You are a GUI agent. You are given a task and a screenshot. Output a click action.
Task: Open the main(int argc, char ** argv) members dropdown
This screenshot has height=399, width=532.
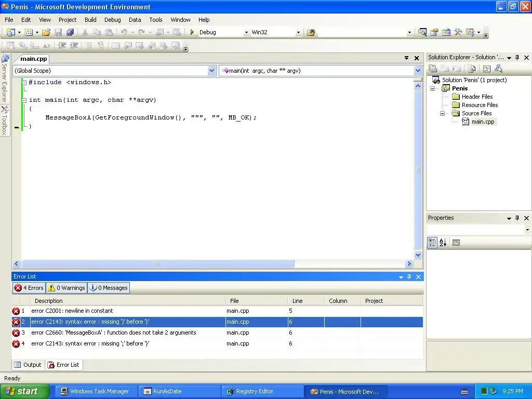(418, 71)
